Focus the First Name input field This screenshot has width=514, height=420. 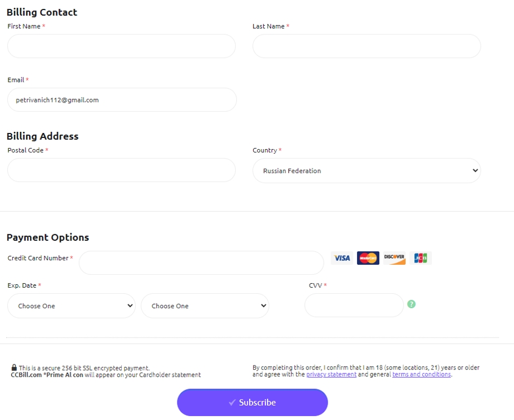121,46
